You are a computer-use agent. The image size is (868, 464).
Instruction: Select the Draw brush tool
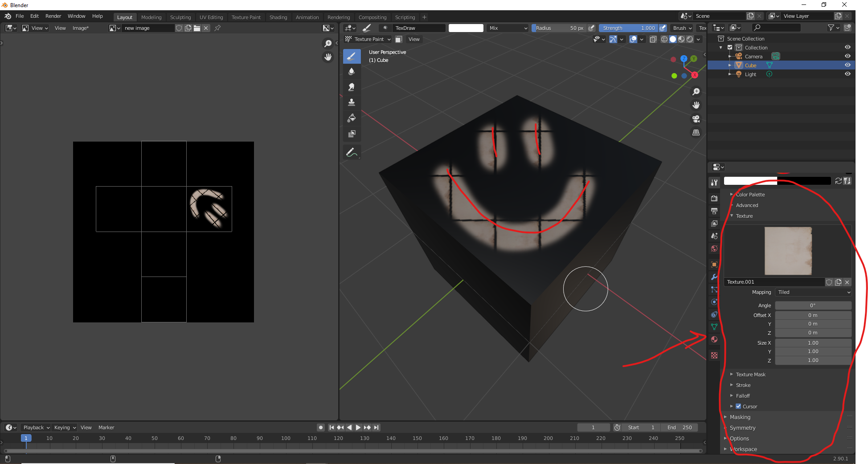point(352,56)
